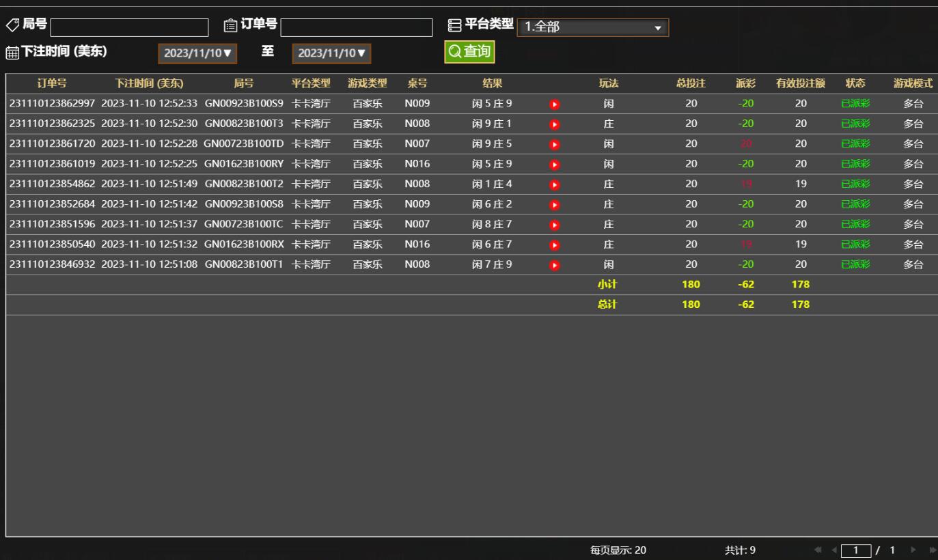Play video replay for order 231110123862997
This screenshot has width=938, height=560.
pyautogui.click(x=555, y=104)
